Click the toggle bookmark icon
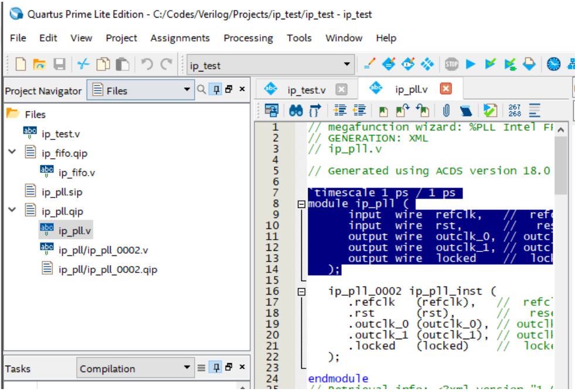Viewport: 575px width, 392px height. [x=383, y=111]
